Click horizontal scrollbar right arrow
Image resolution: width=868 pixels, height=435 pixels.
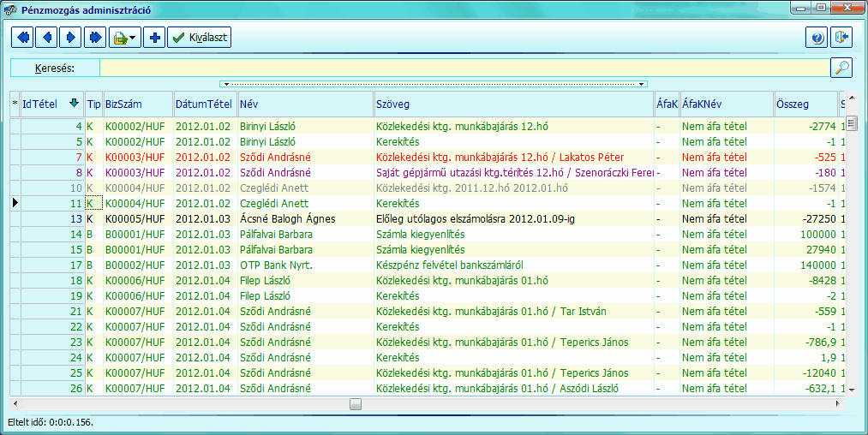tap(837, 404)
